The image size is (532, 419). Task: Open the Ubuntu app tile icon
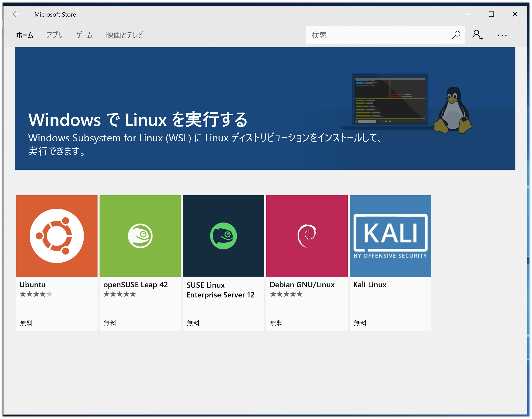pos(57,236)
